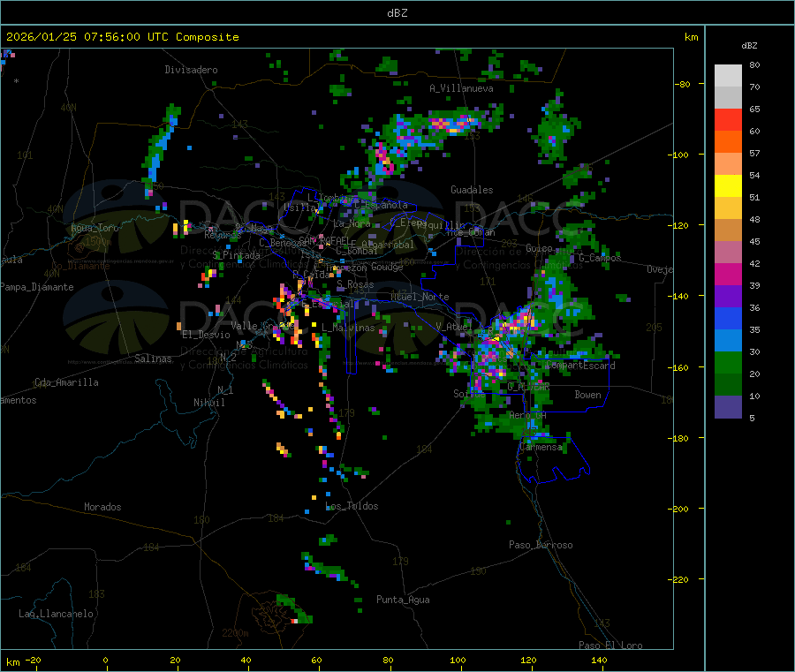The width and height of the screenshot is (795, 672).
Task: Click the '-80' tick on the right axis
Action: pyautogui.click(x=682, y=84)
